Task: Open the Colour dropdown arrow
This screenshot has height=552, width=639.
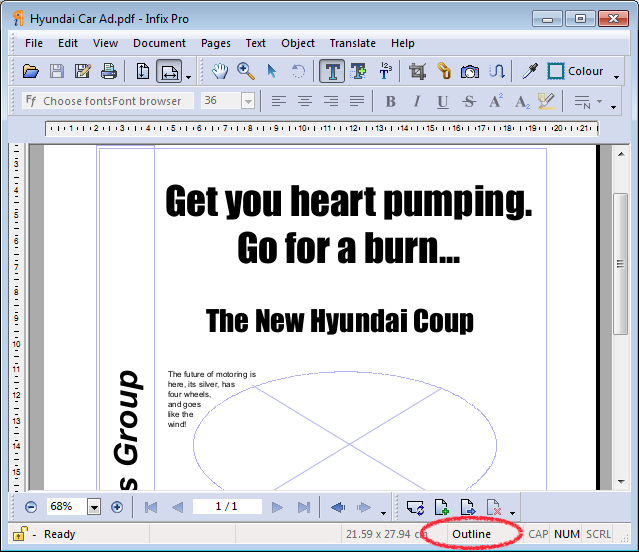Action: click(x=616, y=74)
